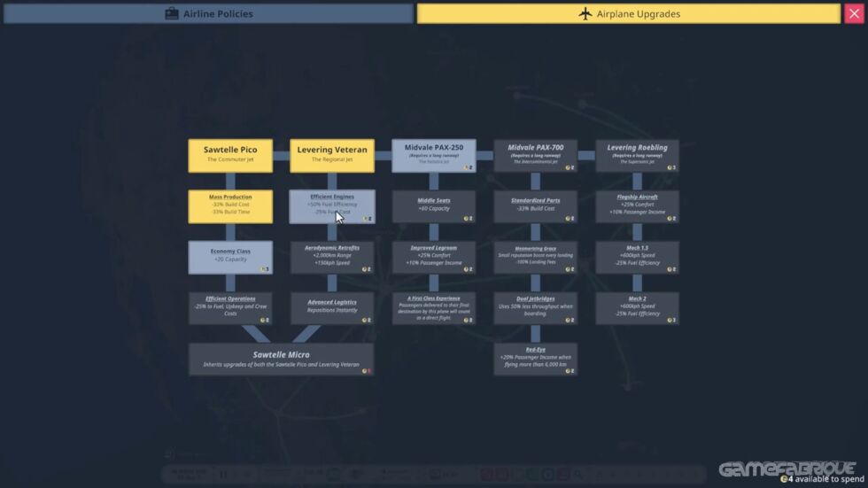
Task: Select the Dual Jetbridges upgrade
Action: [535, 308]
